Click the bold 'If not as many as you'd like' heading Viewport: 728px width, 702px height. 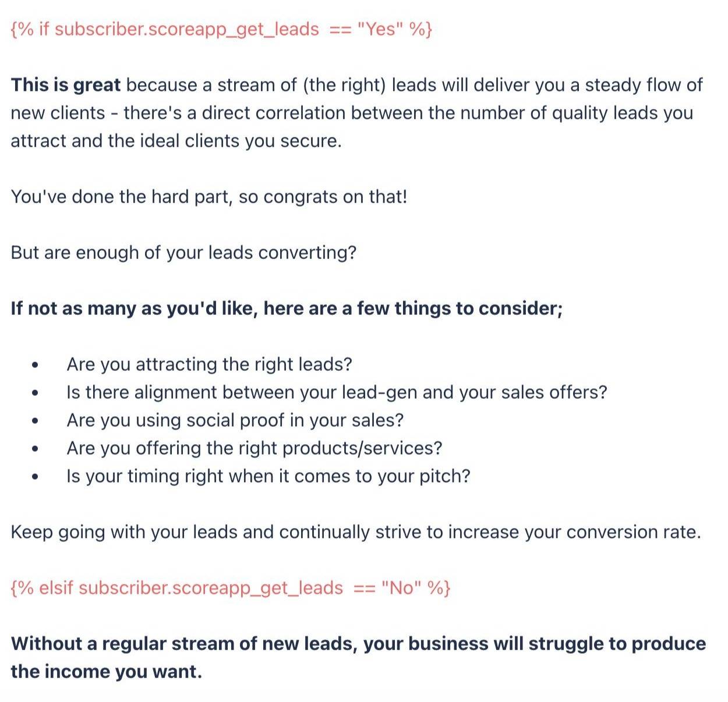(287, 309)
